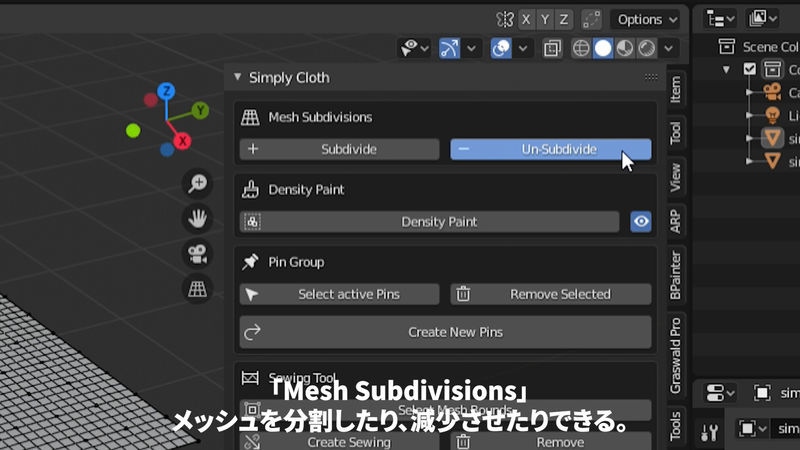Click the mirror butterfly icon
This screenshot has height=450, width=800.
(505, 20)
